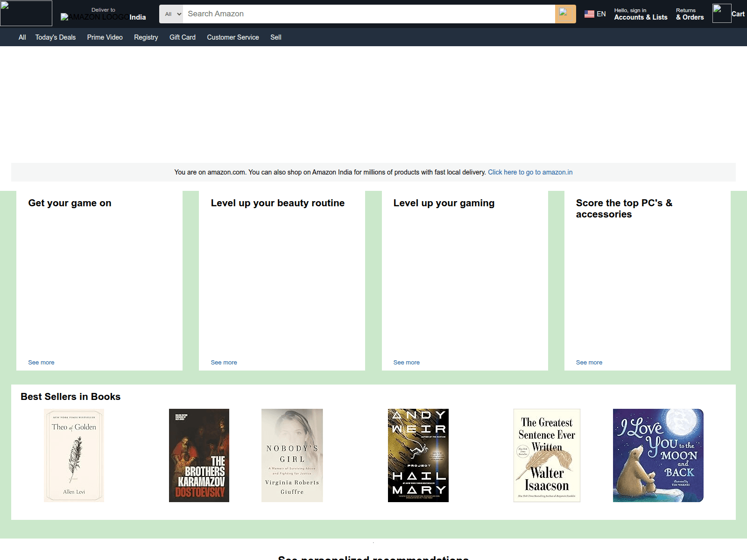Select Project Hail Mary book cover
The image size is (747, 560).
(418, 455)
